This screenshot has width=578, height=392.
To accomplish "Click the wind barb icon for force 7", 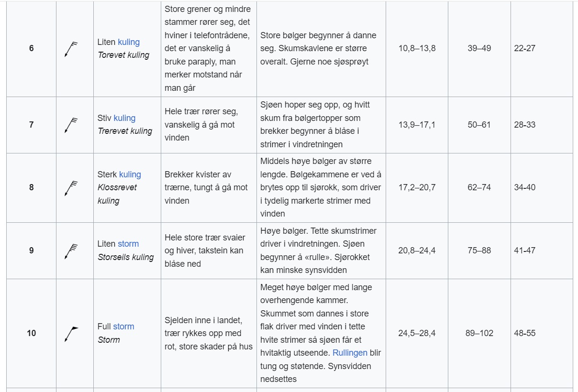I will (x=71, y=125).
